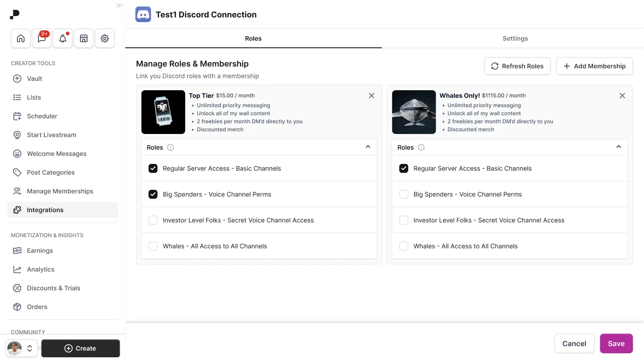Select the Roles tab
The height and width of the screenshot is (364, 644).
click(253, 38)
